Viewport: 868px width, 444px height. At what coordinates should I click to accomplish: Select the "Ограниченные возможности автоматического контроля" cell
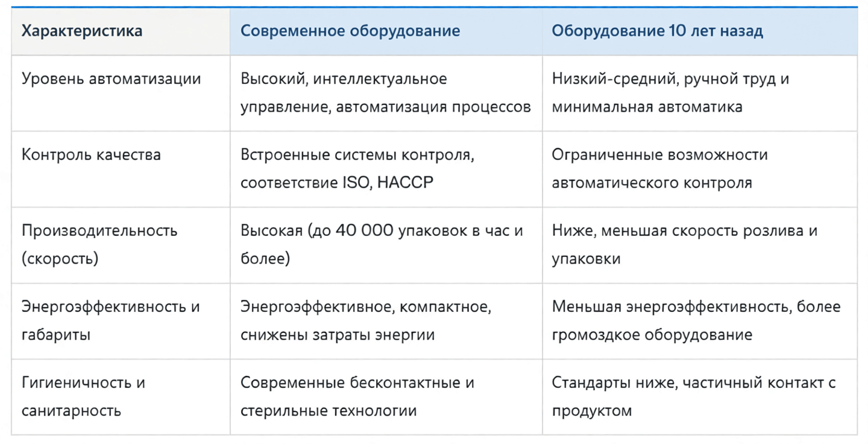tap(659, 169)
